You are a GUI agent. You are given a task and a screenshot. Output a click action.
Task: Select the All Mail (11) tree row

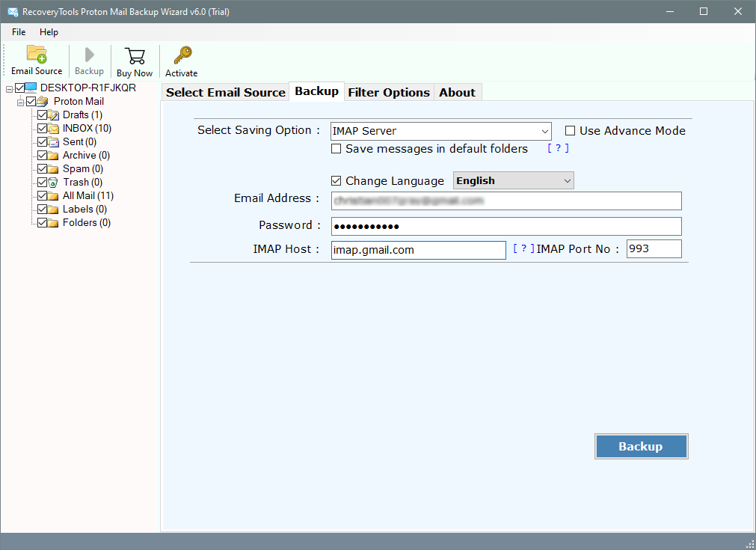pyautogui.click(x=88, y=196)
